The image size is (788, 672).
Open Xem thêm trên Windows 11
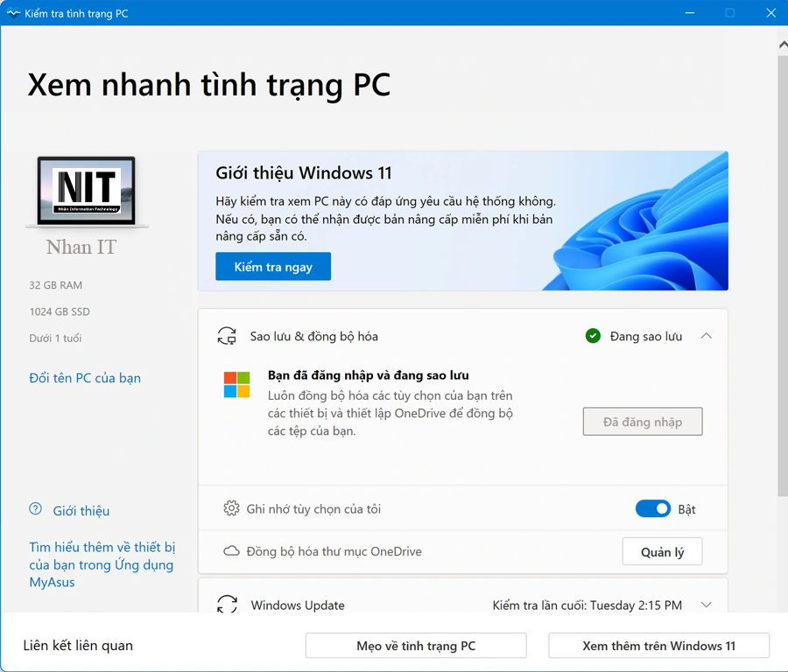(x=658, y=646)
